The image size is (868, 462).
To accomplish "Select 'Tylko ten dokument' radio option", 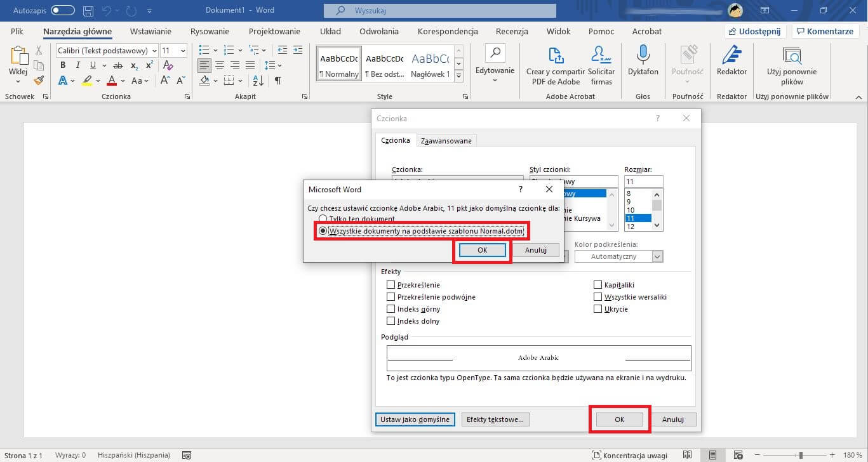I will (x=323, y=219).
